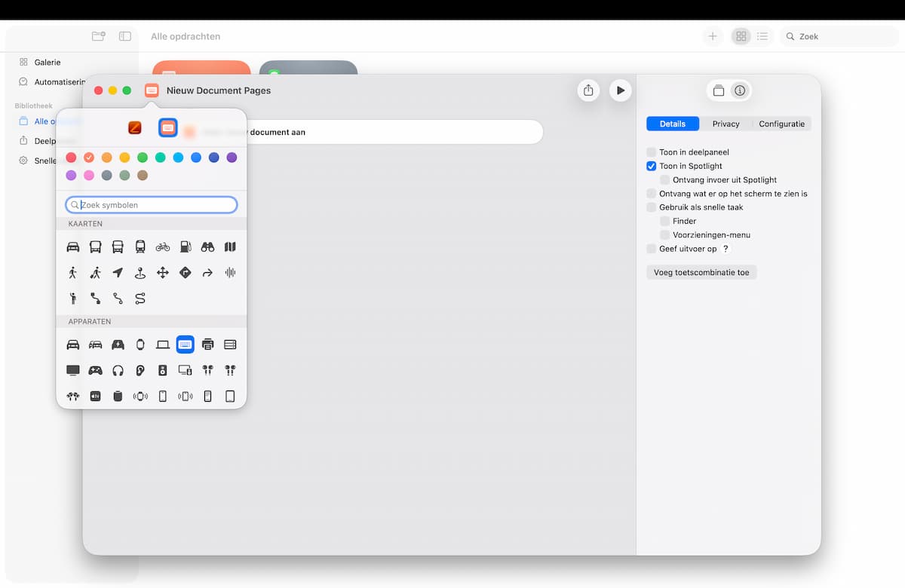The image size is (905, 588).
Task: Choose the pink color swatch
Action: (89, 176)
